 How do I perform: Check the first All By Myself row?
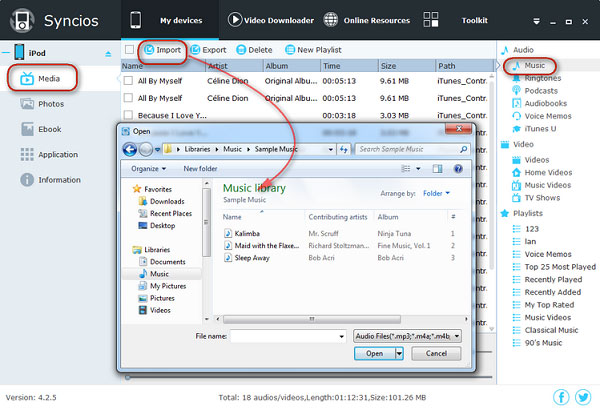[x=129, y=81]
